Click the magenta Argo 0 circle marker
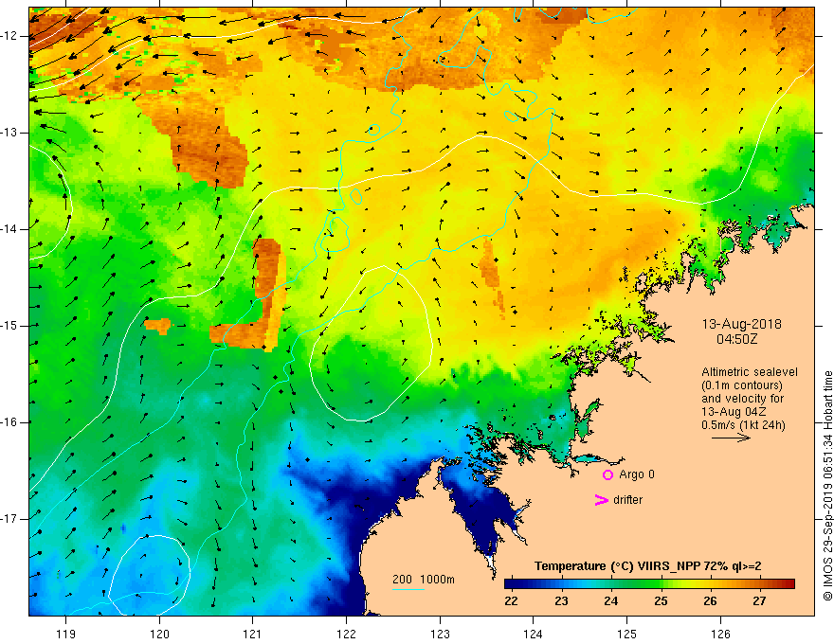The width and height of the screenshot is (834, 644). [607, 475]
